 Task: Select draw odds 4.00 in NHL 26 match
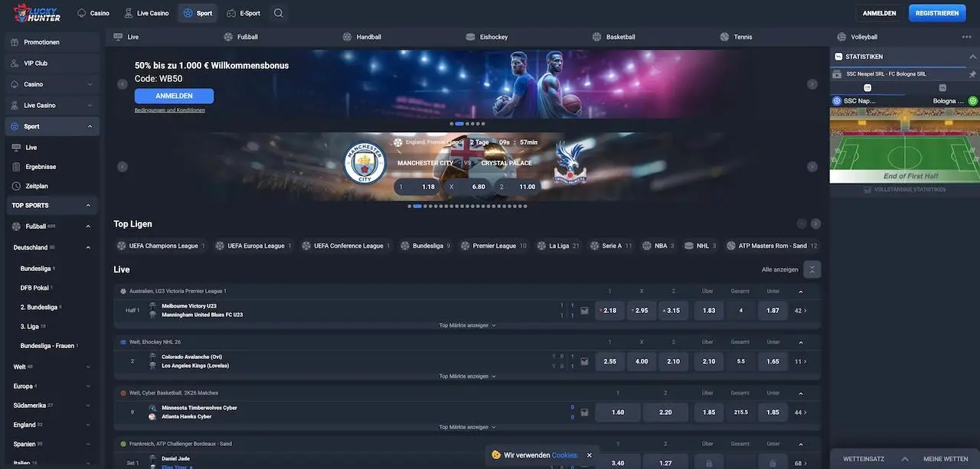click(x=642, y=361)
